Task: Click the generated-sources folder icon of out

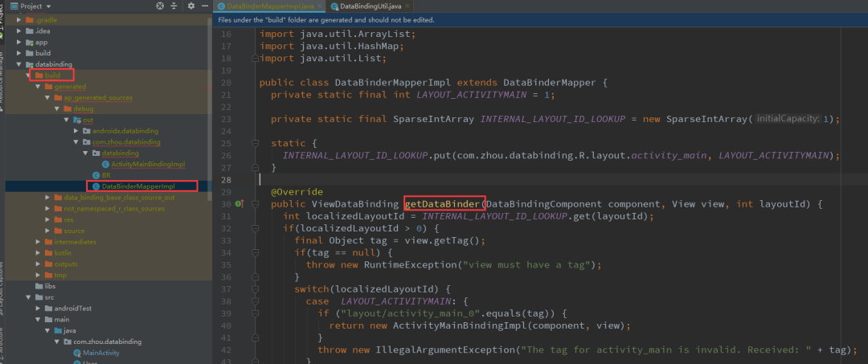Action: pos(77,120)
